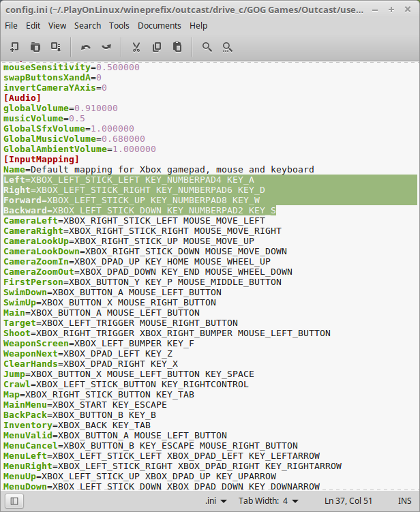This screenshot has width=420, height=512.
Task: Click the SwimUp= mapping line
Action: 110,303
